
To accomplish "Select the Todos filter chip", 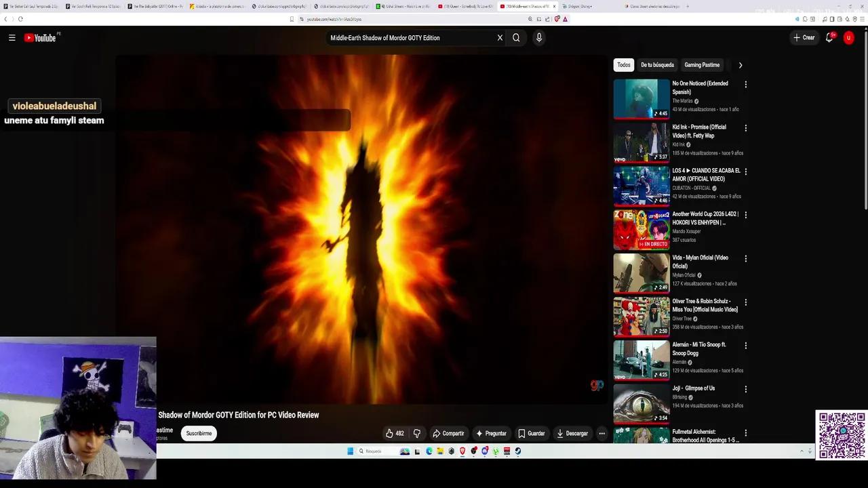I will coord(624,65).
